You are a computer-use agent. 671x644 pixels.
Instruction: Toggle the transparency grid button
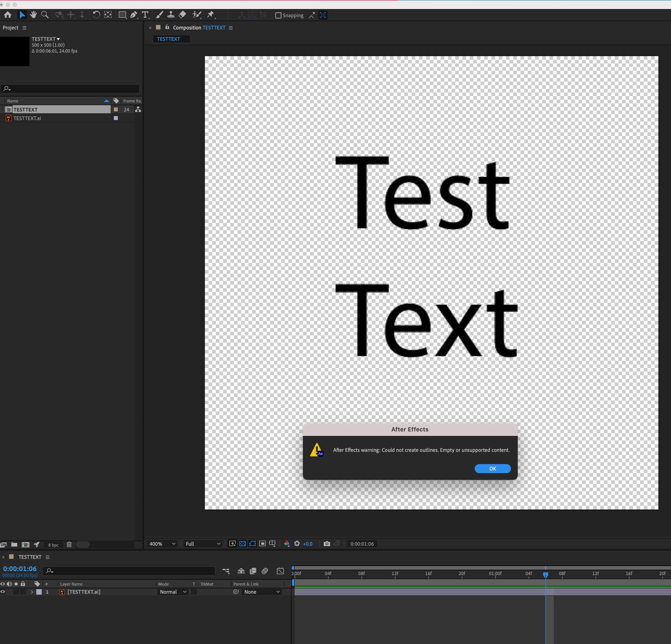tap(242, 544)
